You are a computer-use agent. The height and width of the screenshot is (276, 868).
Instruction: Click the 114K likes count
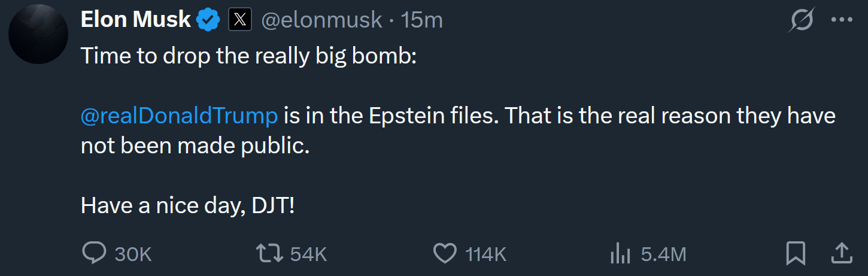pyautogui.click(x=486, y=254)
